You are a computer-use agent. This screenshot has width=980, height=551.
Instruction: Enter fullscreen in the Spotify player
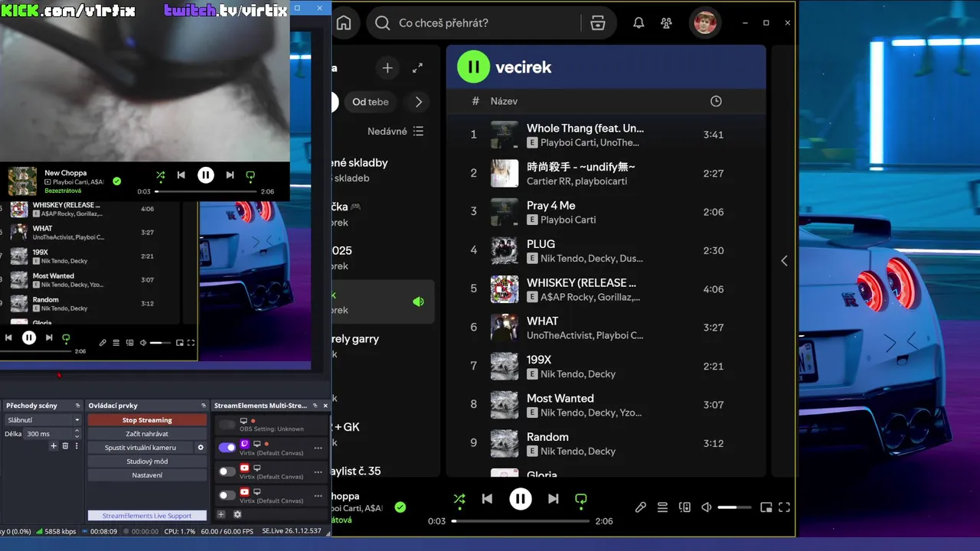coord(784,507)
